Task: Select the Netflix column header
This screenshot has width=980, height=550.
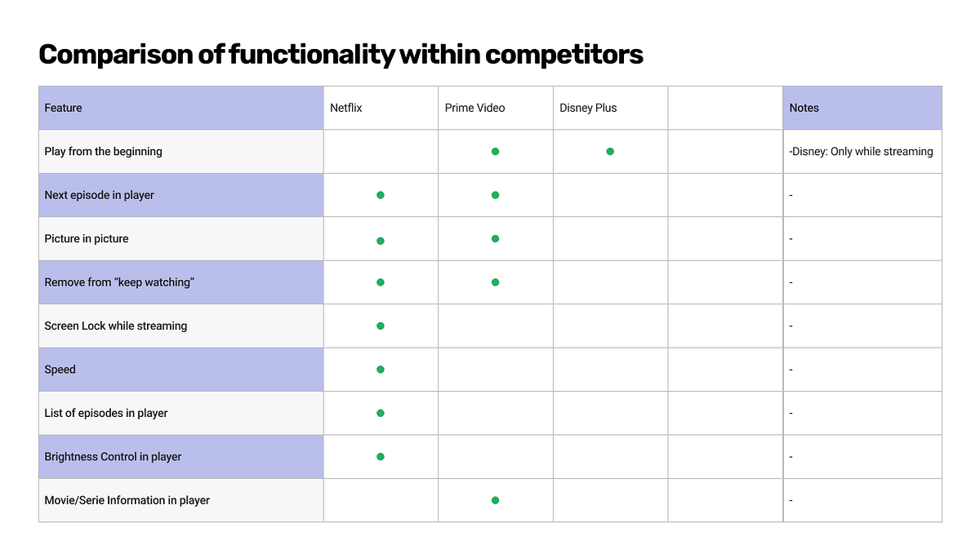Action: pyautogui.click(x=381, y=108)
